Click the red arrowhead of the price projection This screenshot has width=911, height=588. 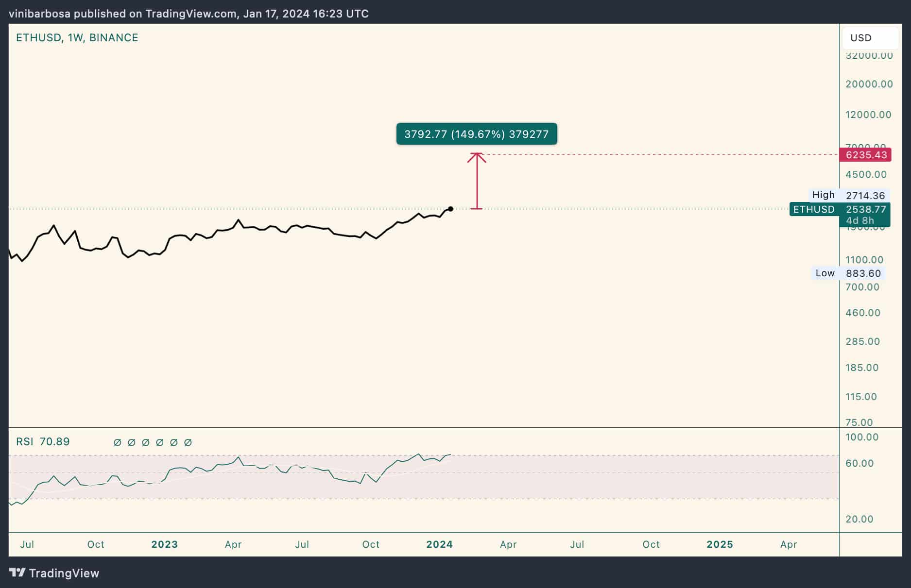click(x=477, y=156)
